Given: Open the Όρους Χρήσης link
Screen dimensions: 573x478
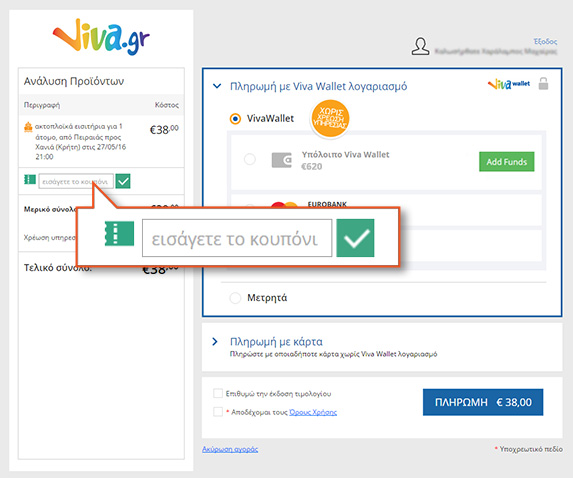Looking at the screenshot, I should [x=313, y=412].
